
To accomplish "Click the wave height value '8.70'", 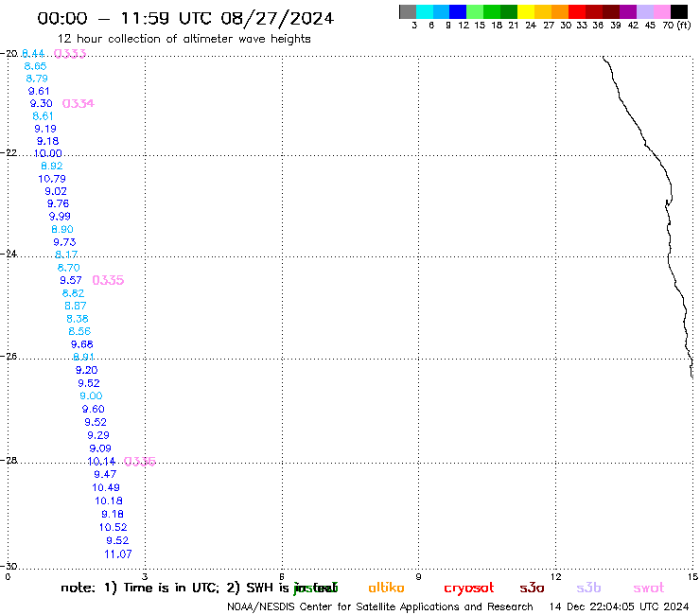I will point(69,268).
